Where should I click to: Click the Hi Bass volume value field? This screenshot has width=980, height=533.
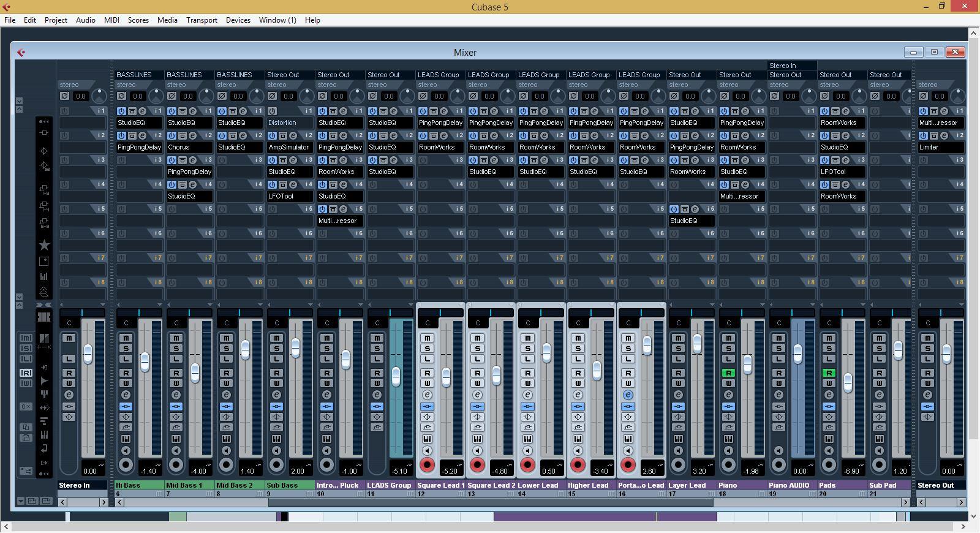coord(148,471)
